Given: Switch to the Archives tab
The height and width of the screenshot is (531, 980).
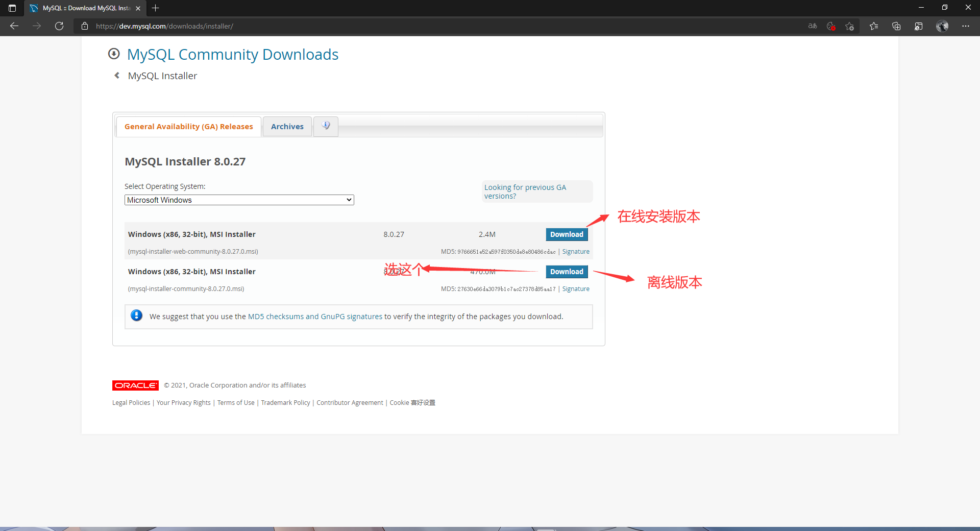Looking at the screenshot, I should click(287, 127).
